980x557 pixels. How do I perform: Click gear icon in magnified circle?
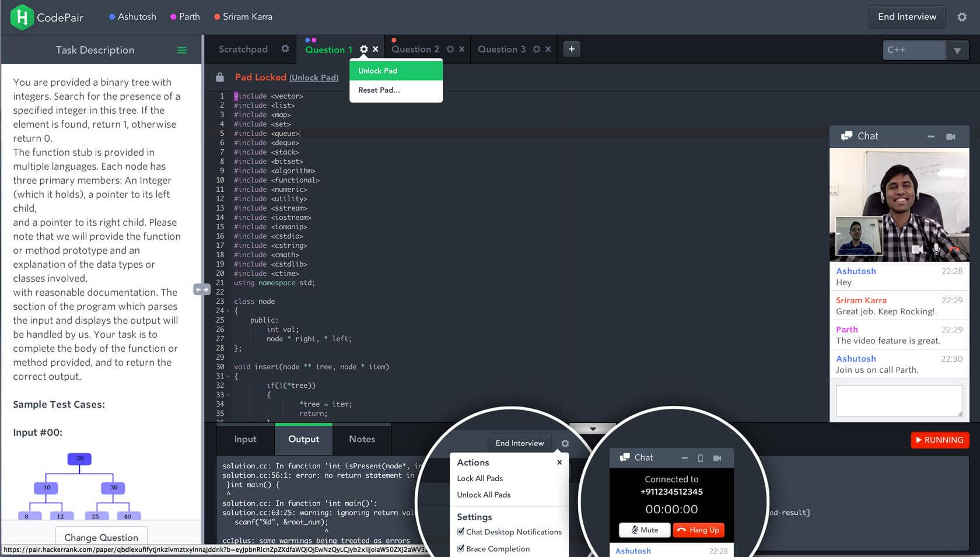click(565, 443)
